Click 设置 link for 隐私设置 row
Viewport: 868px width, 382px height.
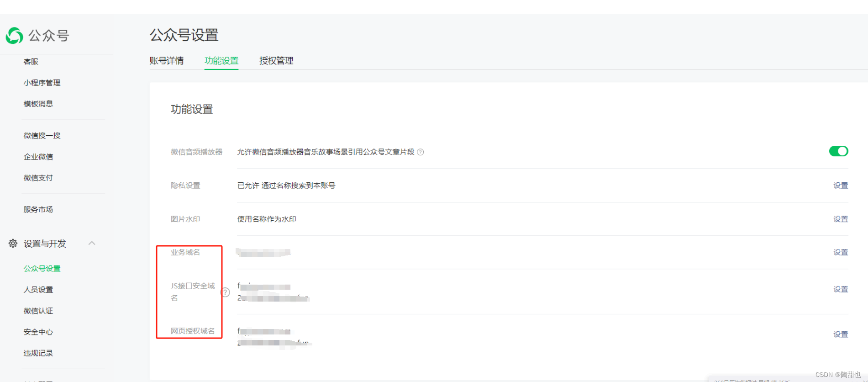click(841, 186)
